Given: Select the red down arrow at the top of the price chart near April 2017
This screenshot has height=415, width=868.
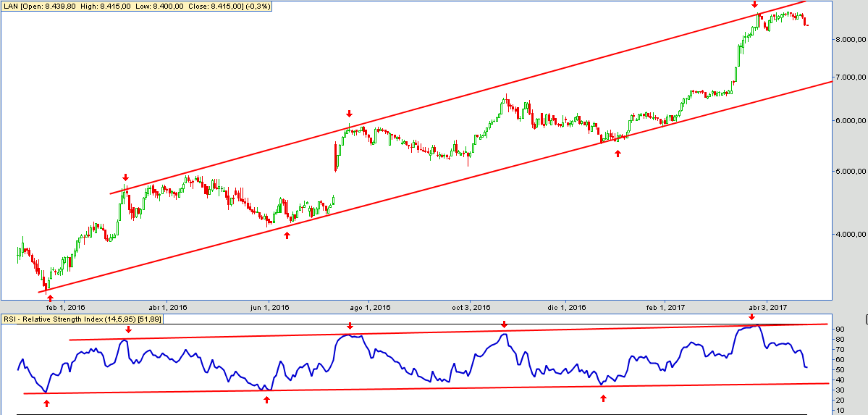Looking at the screenshot, I should pyautogui.click(x=755, y=5).
